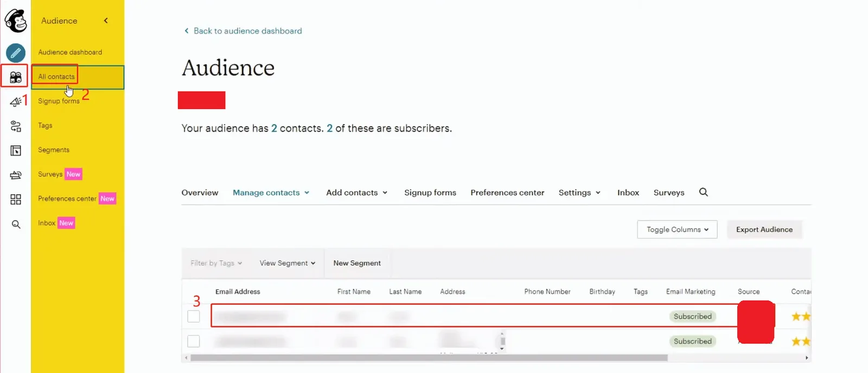Viewport: 868px width, 373px height.
Task: Click the Source column header
Action: 749,292
